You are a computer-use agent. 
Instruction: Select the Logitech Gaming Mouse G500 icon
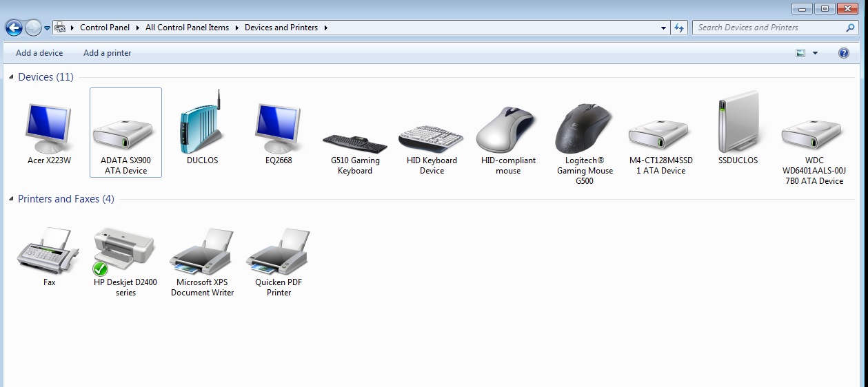(585, 129)
